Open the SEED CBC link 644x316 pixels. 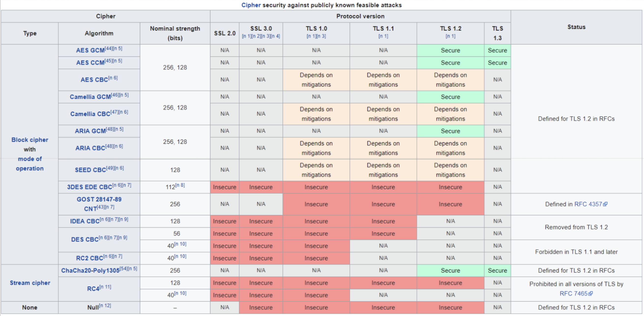(91, 170)
